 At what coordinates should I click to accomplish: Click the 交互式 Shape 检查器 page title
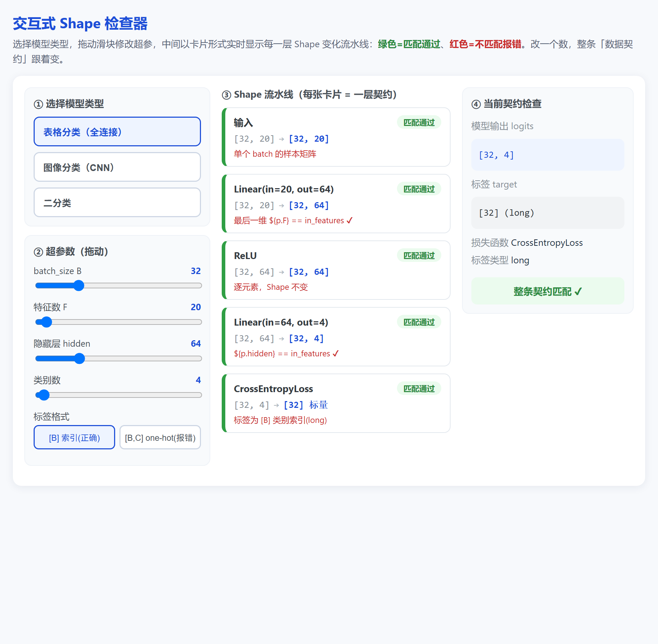80,24
